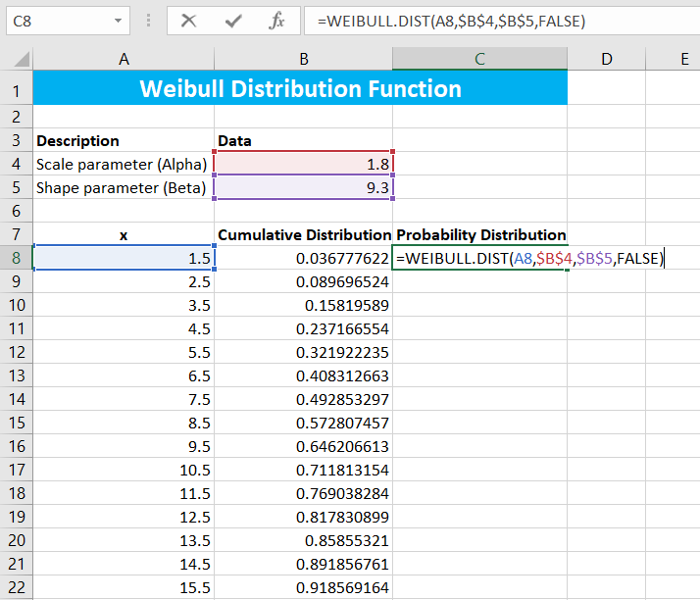Select the Cumulative Distribution header cell
The height and width of the screenshot is (600, 700).
[x=303, y=235]
